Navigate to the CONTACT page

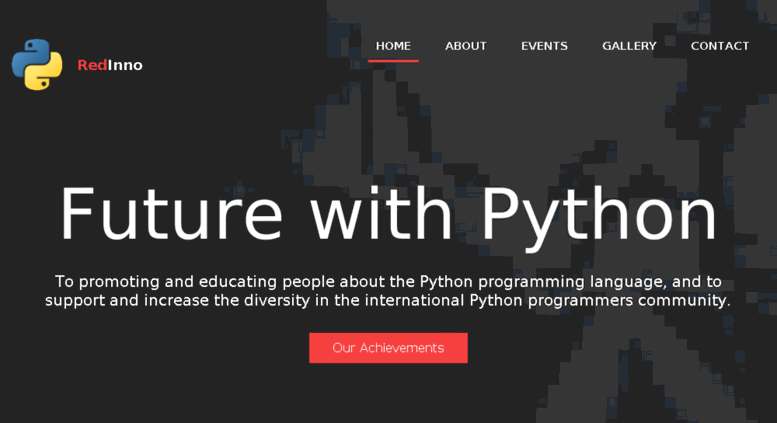[720, 46]
